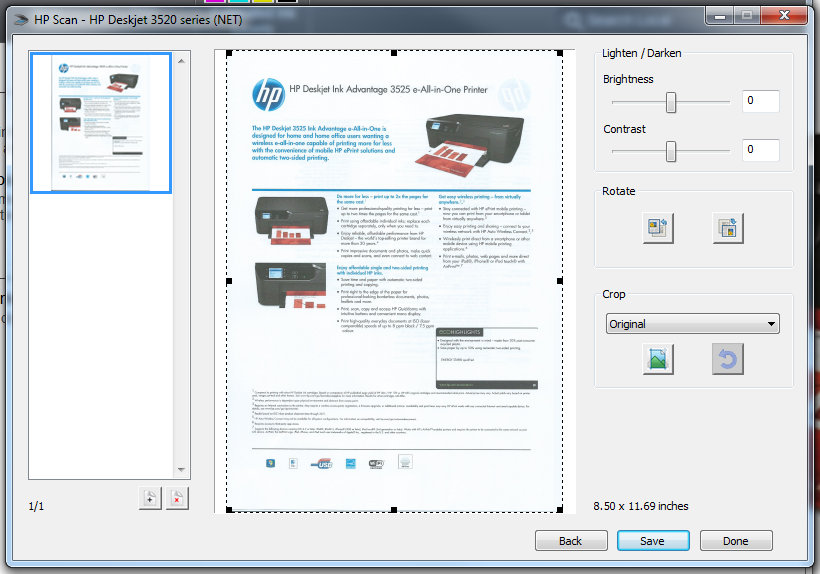Image resolution: width=820 pixels, height=574 pixels.
Task: Rotate the scan right
Action: coord(728,228)
